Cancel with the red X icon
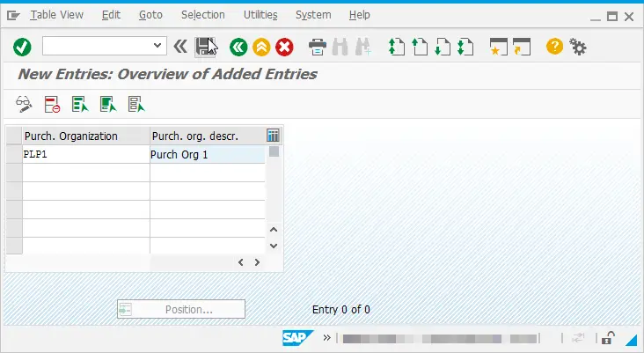Viewport: 644px width, 353px height. (x=284, y=47)
